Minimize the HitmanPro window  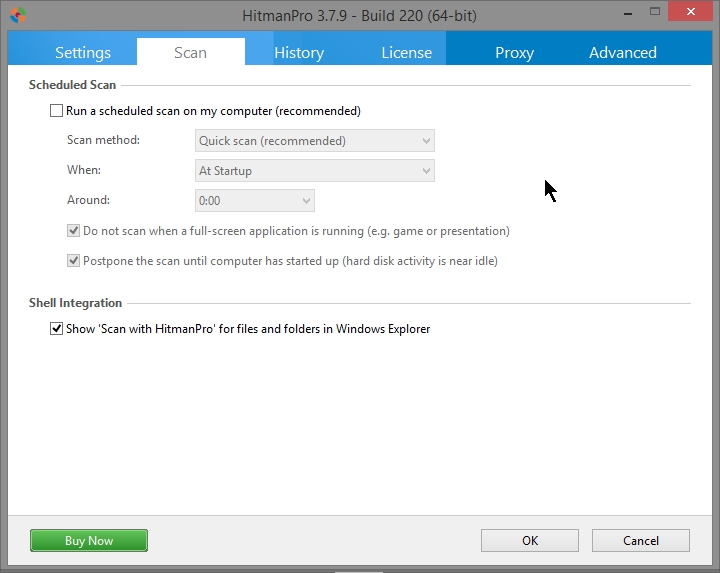click(628, 13)
